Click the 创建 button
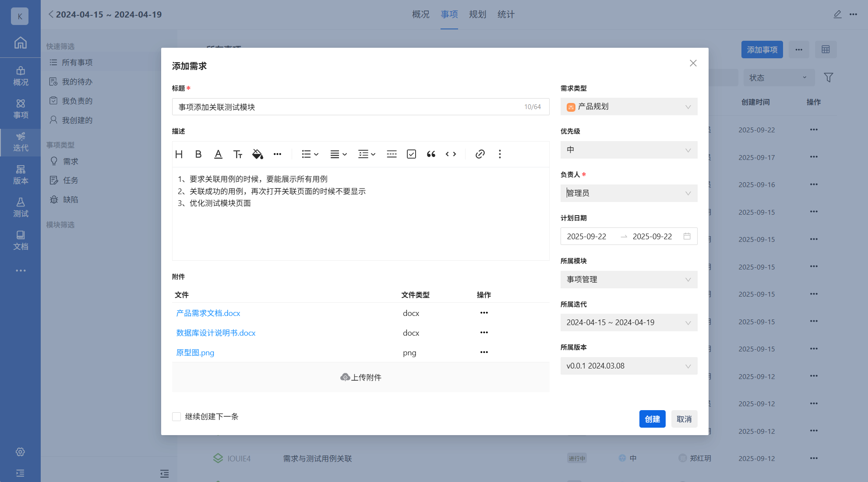 tap(652, 419)
